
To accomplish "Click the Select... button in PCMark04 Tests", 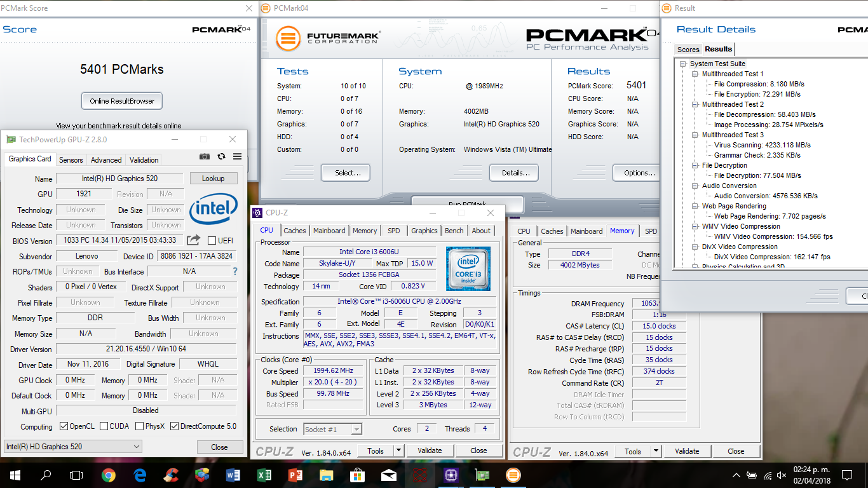I will [x=346, y=172].
